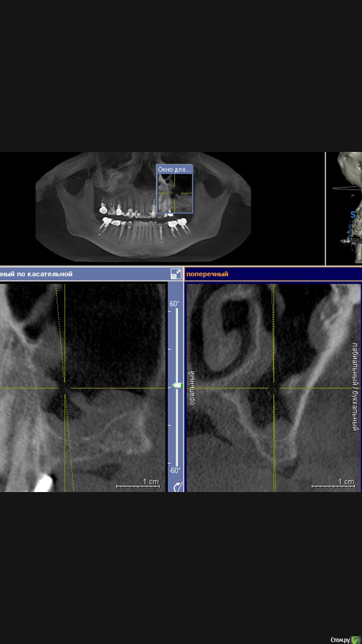Select the blue S marker in 3D view

pyautogui.click(x=353, y=215)
